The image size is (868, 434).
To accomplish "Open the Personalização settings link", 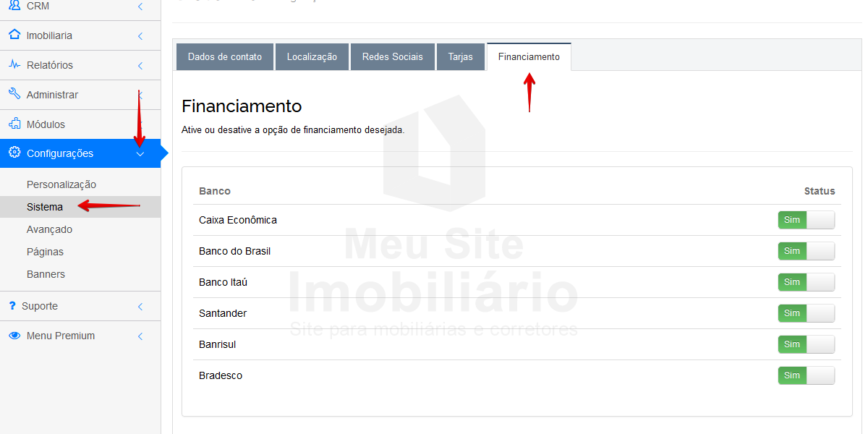I will click(x=61, y=184).
